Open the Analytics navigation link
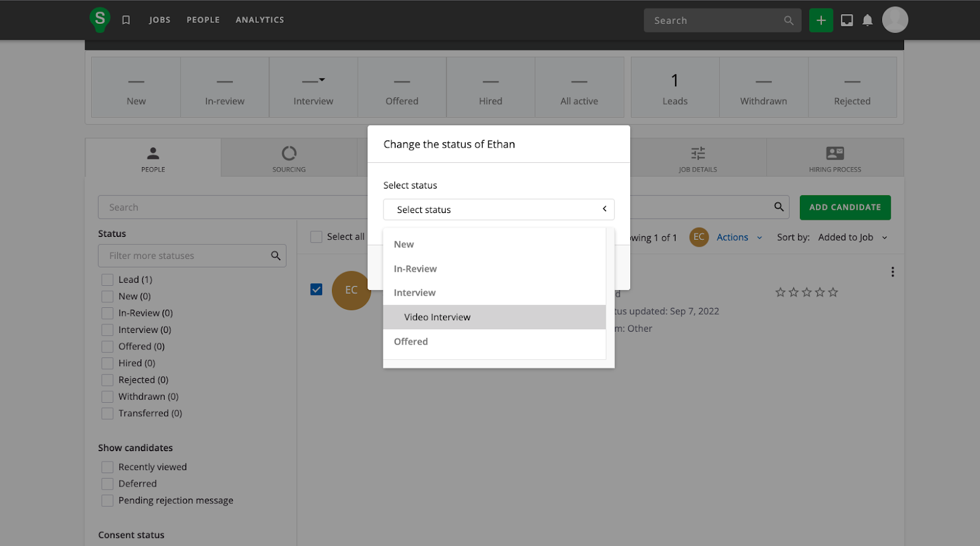 coord(260,20)
